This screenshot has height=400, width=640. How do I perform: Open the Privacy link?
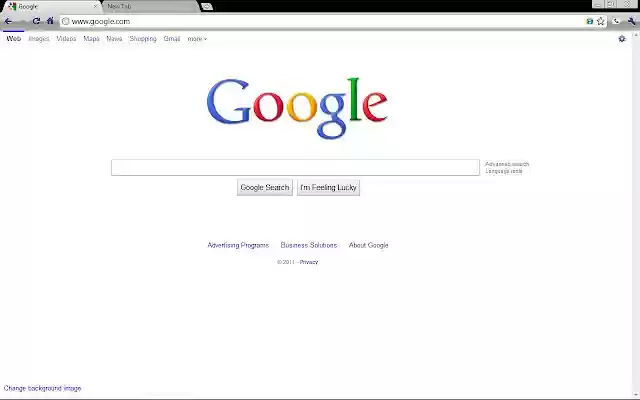tap(309, 262)
